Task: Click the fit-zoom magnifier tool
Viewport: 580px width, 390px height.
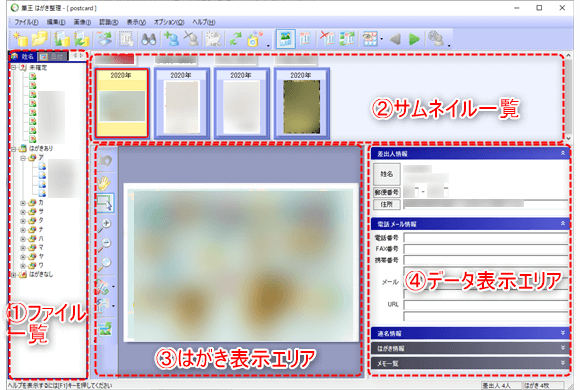Action: coord(105,264)
